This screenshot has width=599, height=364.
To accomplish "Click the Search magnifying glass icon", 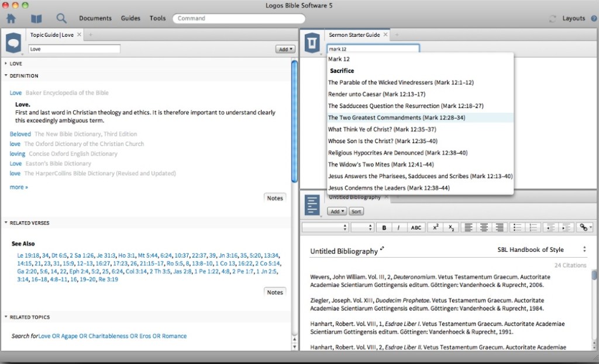I will pyautogui.click(x=61, y=19).
